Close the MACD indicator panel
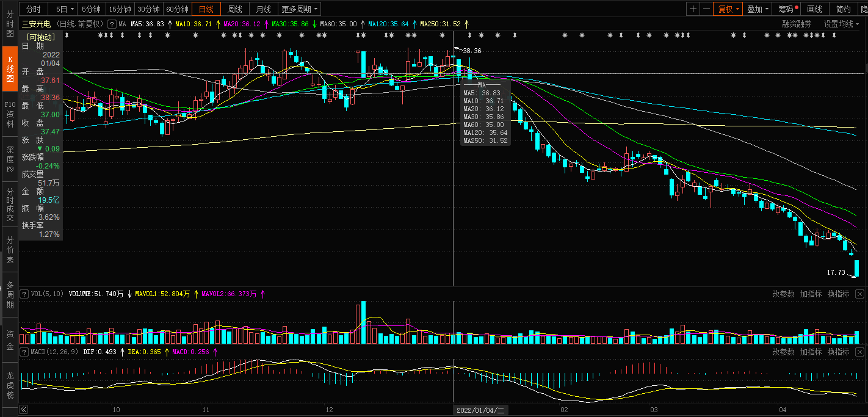Image resolution: width=868 pixels, height=417 pixels. [x=859, y=352]
